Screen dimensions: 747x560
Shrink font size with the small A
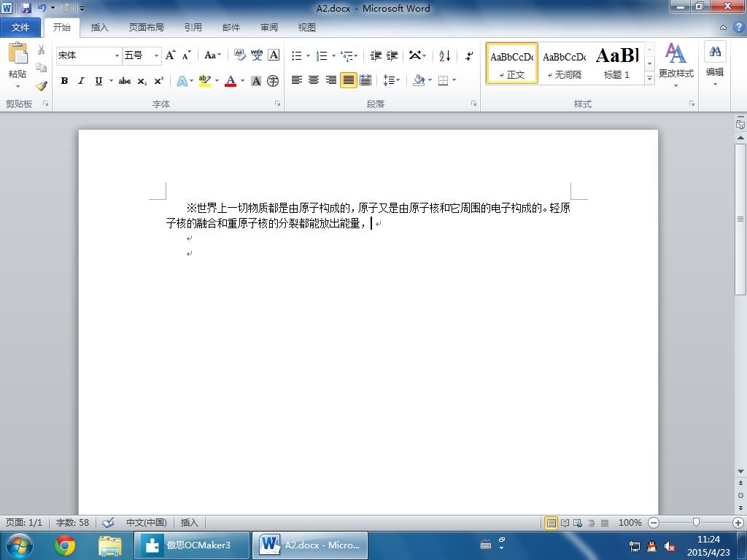(186, 55)
